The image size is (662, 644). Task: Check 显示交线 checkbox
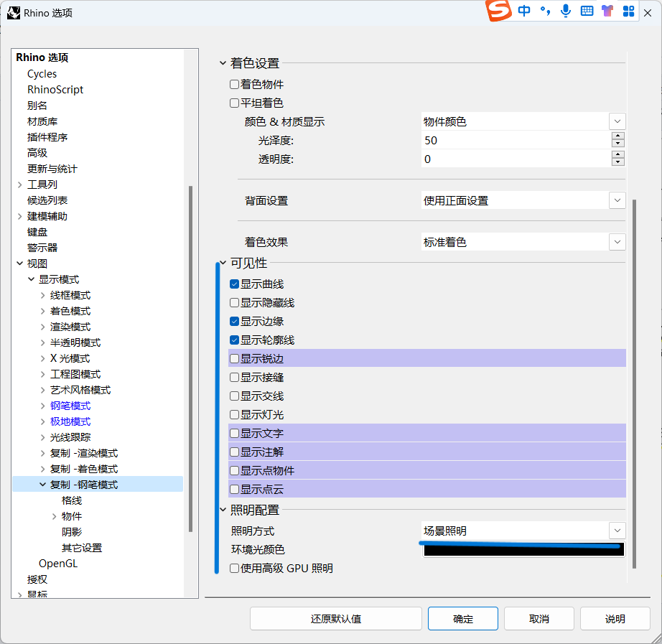234,396
